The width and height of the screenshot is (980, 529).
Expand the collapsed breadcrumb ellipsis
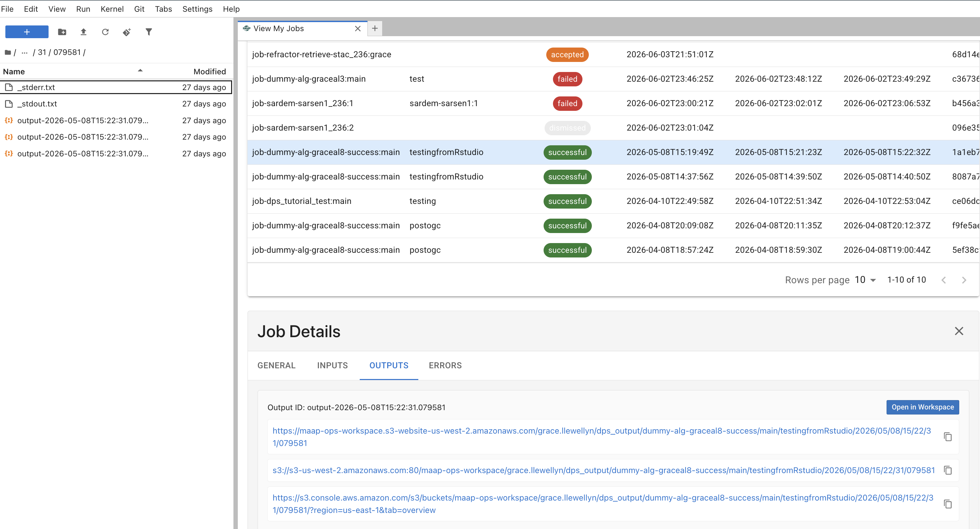click(24, 52)
